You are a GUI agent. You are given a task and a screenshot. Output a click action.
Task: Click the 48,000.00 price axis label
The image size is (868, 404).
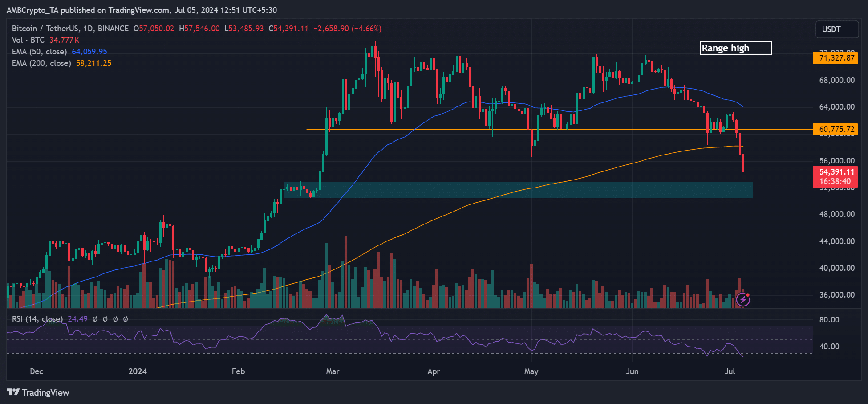837,214
